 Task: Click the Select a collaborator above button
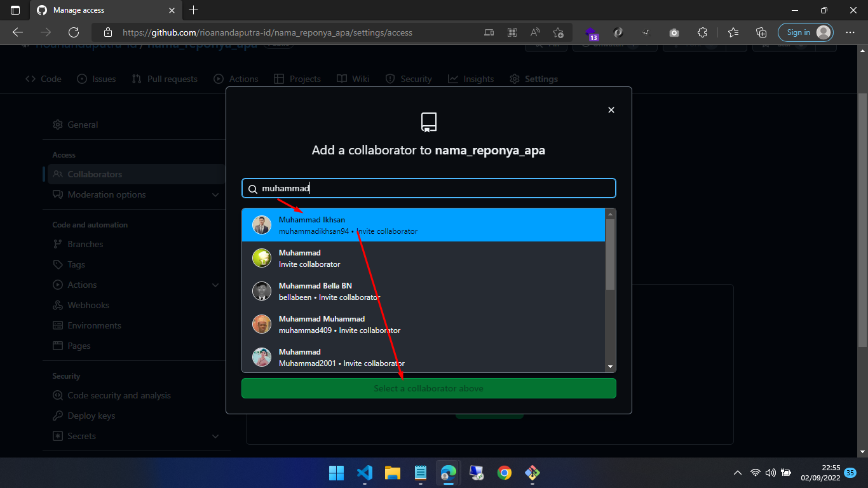pos(429,388)
